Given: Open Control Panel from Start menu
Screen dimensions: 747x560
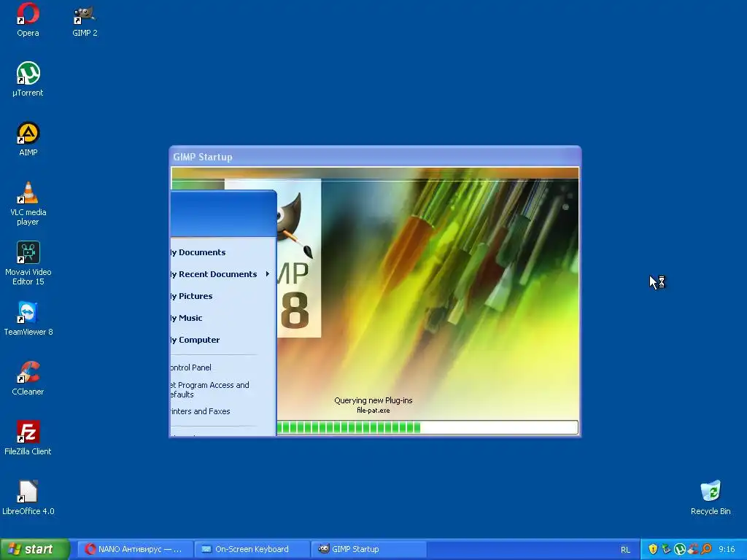Looking at the screenshot, I should point(223,367).
